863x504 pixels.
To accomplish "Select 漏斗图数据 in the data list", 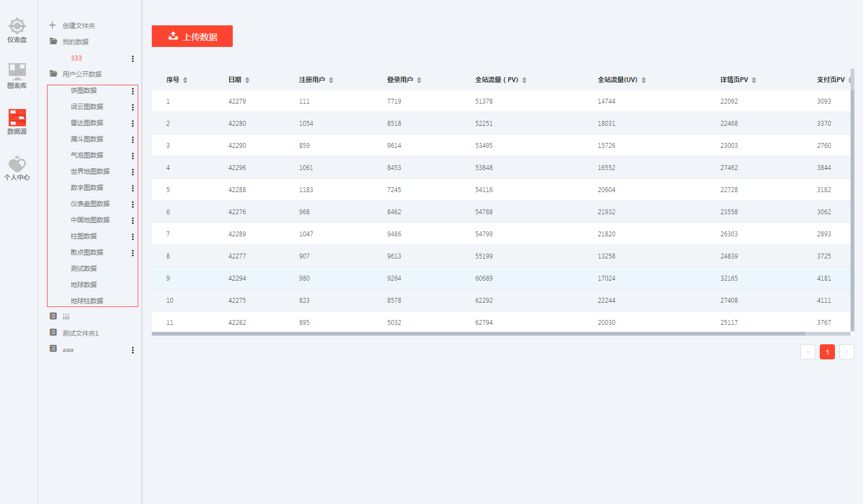I will pyautogui.click(x=87, y=139).
